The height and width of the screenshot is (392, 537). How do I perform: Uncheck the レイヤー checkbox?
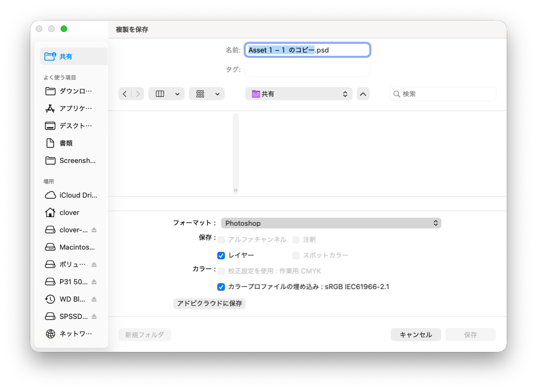click(x=221, y=256)
